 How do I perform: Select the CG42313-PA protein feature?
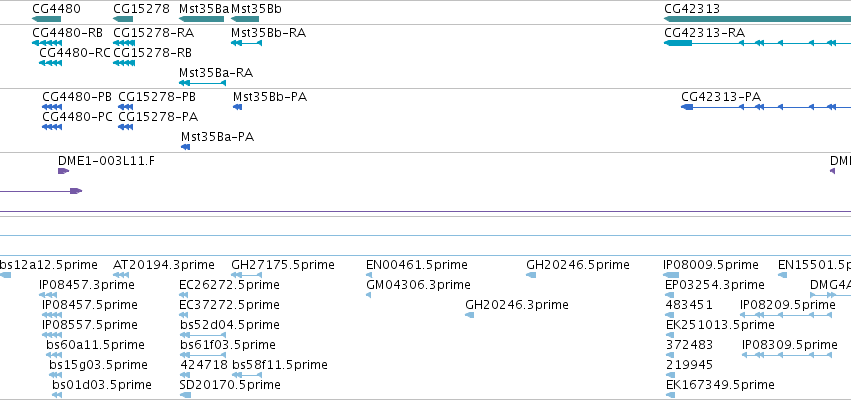pos(766,107)
